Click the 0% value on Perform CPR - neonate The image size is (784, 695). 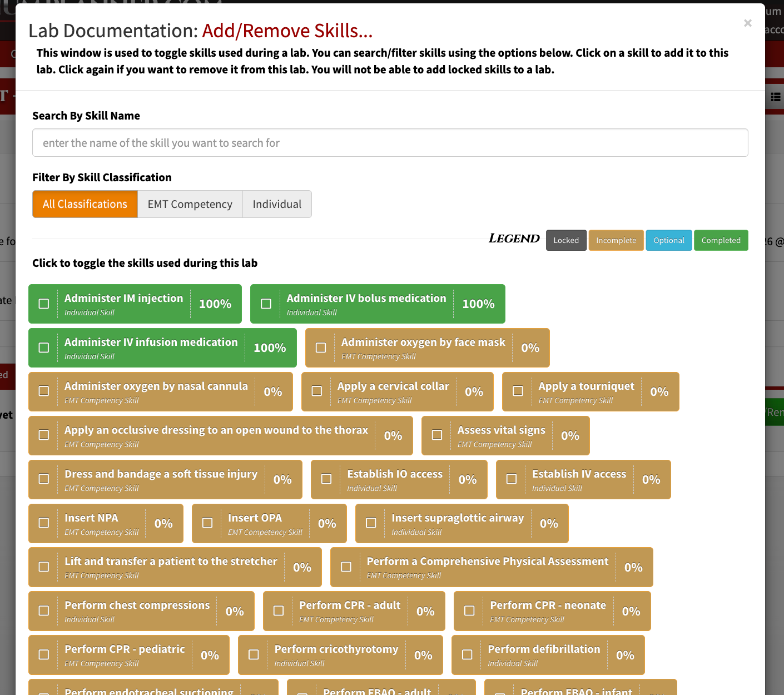point(631,611)
